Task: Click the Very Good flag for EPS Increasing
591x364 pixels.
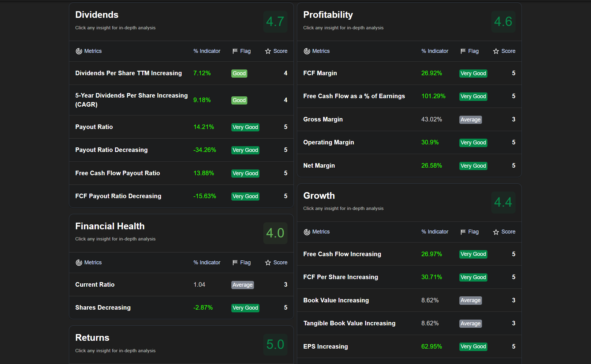Action: tap(473, 347)
